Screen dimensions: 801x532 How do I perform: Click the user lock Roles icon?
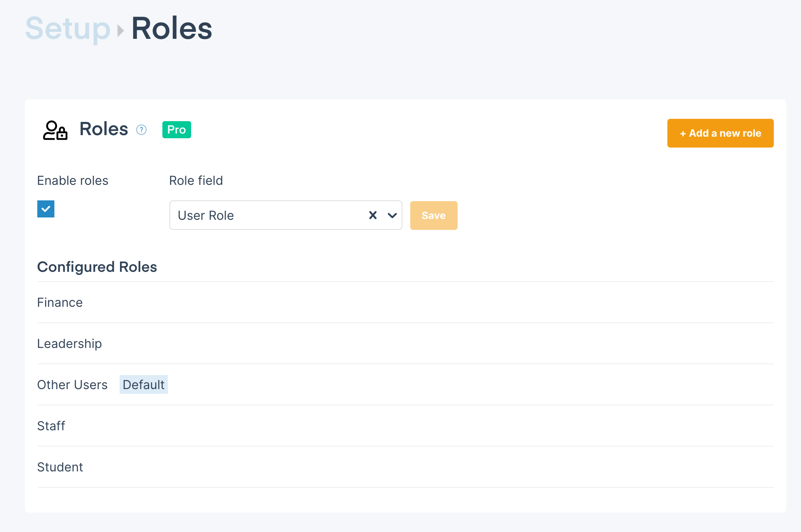pyautogui.click(x=55, y=130)
